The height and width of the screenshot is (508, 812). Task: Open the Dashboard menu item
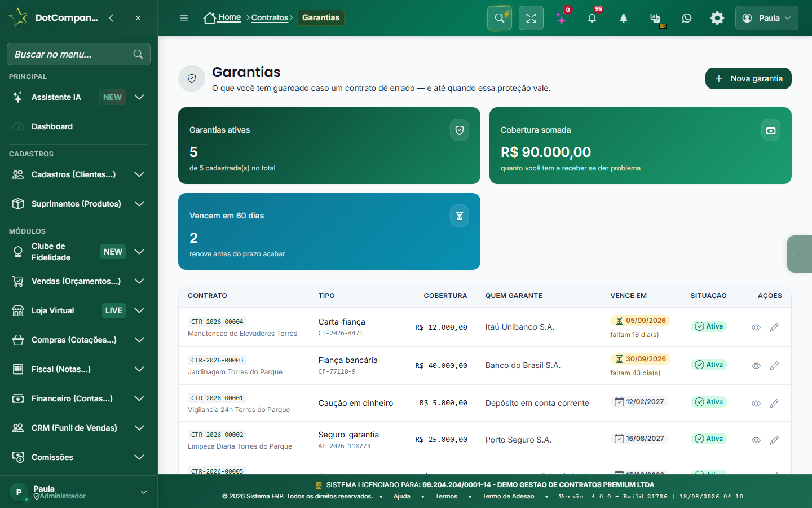(x=78, y=126)
